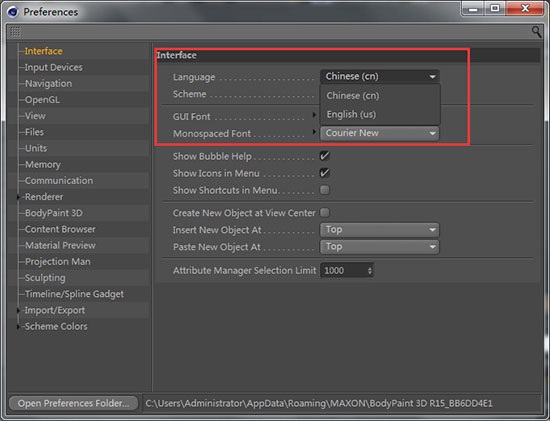Screen dimensions: 550x421
Task: Click the arrow beside Monospaced Font
Action: pos(314,132)
